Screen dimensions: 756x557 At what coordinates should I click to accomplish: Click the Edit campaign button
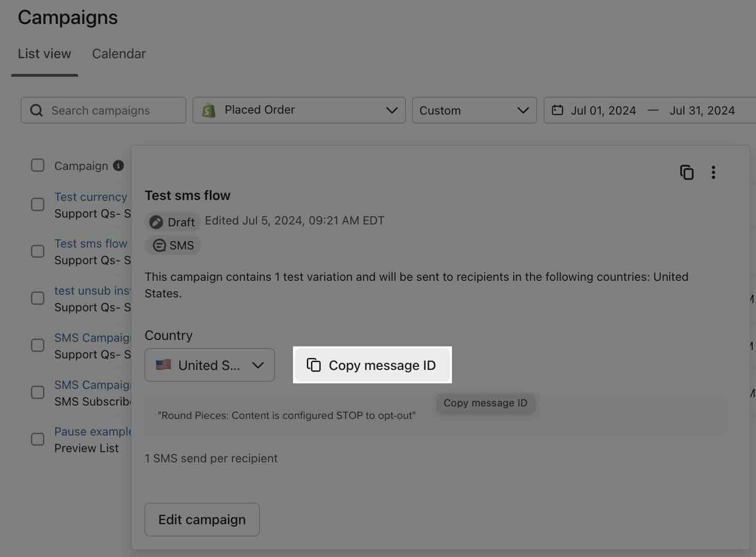tap(202, 520)
